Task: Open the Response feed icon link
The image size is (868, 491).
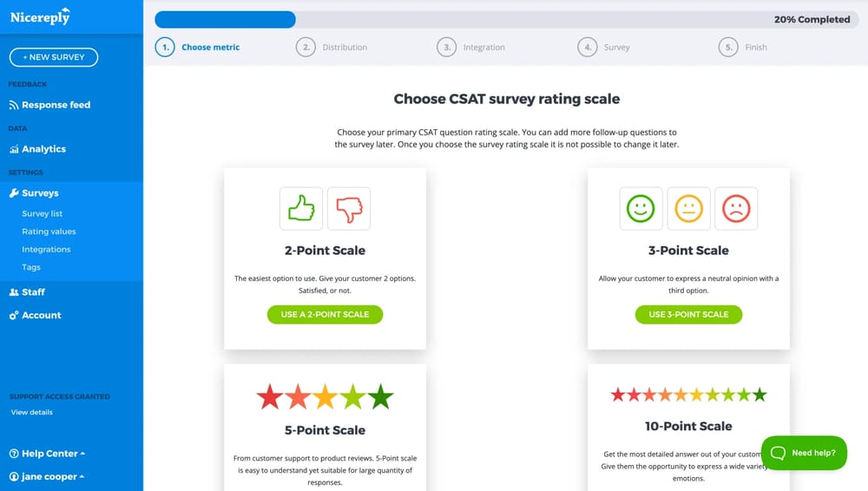Action: (14, 105)
